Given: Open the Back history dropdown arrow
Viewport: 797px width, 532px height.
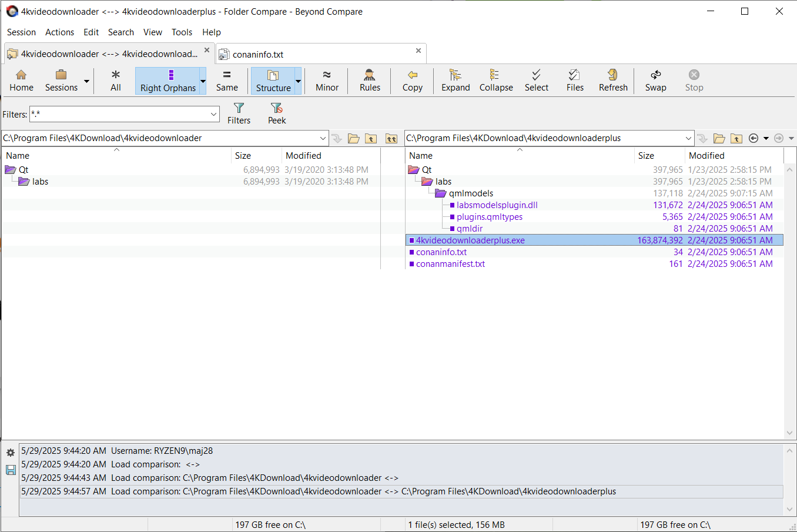Looking at the screenshot, I should [766, 138].
